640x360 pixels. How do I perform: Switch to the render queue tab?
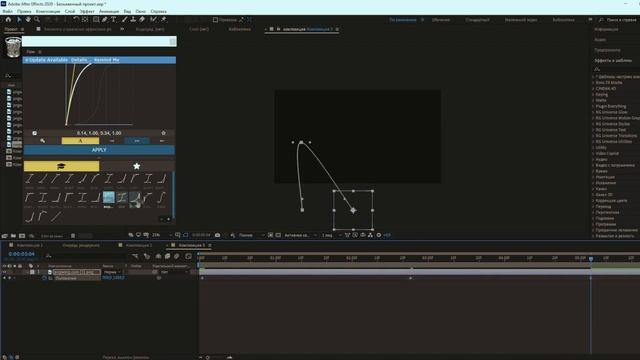(81, 245)
